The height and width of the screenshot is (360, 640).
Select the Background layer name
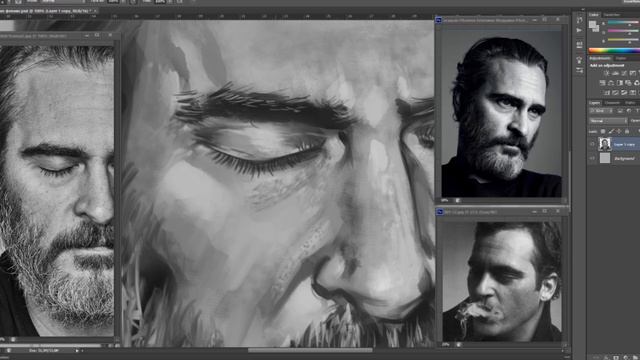click(x=624, y=158)
